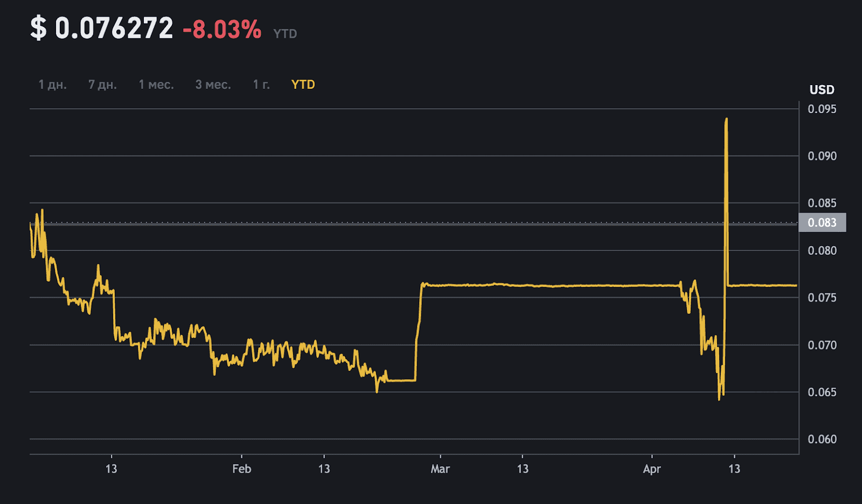
Task: Select the highlighted YTD range tab
Action: [x=303, y=85]
